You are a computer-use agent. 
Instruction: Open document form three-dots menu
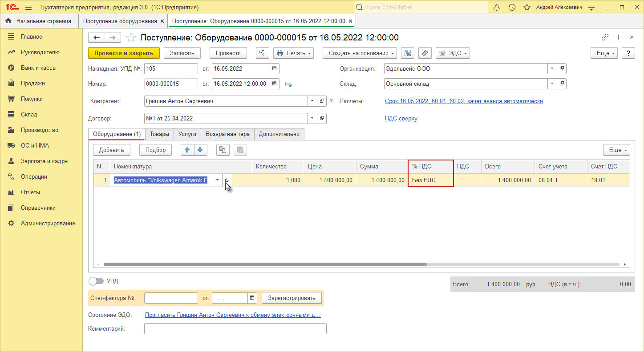(618, 37)
